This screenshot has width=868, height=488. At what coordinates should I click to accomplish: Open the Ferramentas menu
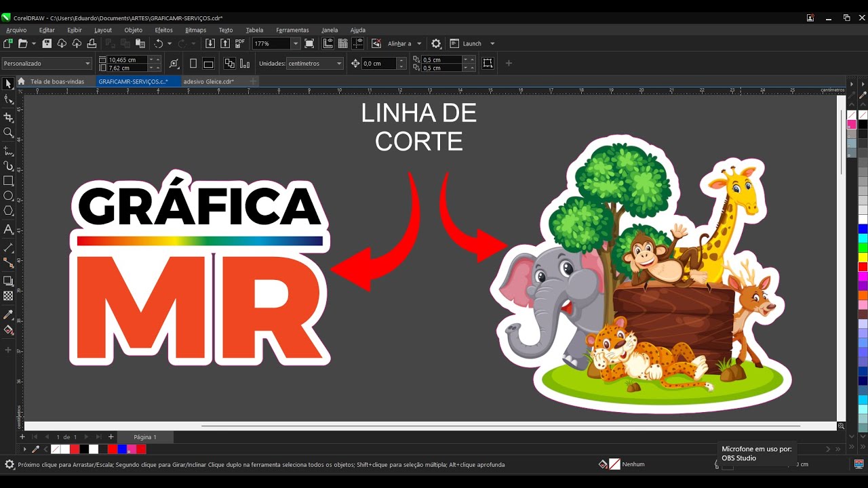292,30
